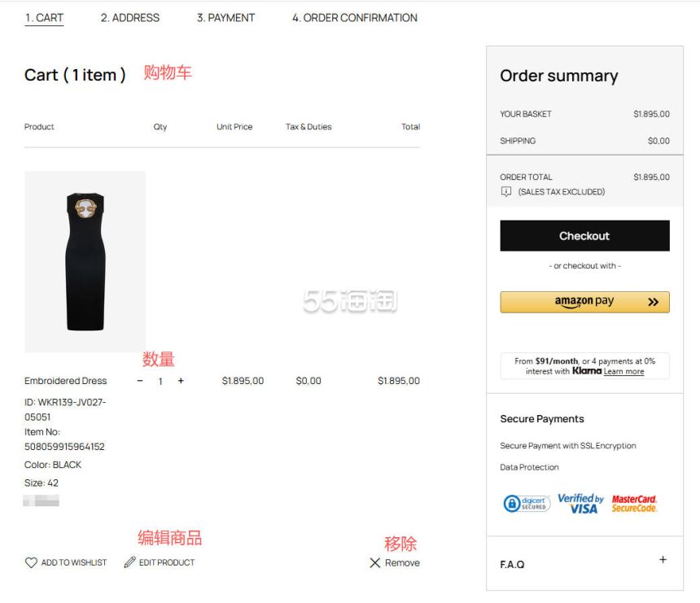Click the pencil edit product icon
The image size is (700, 603).
point(129,562)
